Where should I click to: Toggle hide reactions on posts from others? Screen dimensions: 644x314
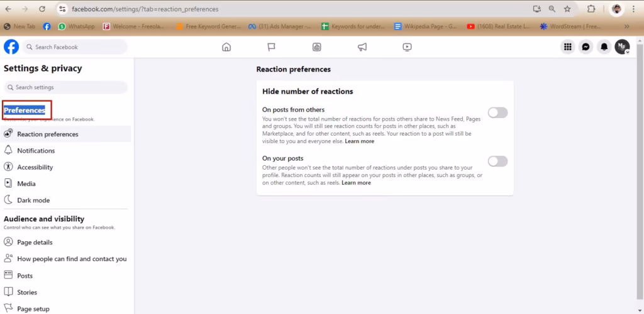pyautogui.click(x=498, y=113)
